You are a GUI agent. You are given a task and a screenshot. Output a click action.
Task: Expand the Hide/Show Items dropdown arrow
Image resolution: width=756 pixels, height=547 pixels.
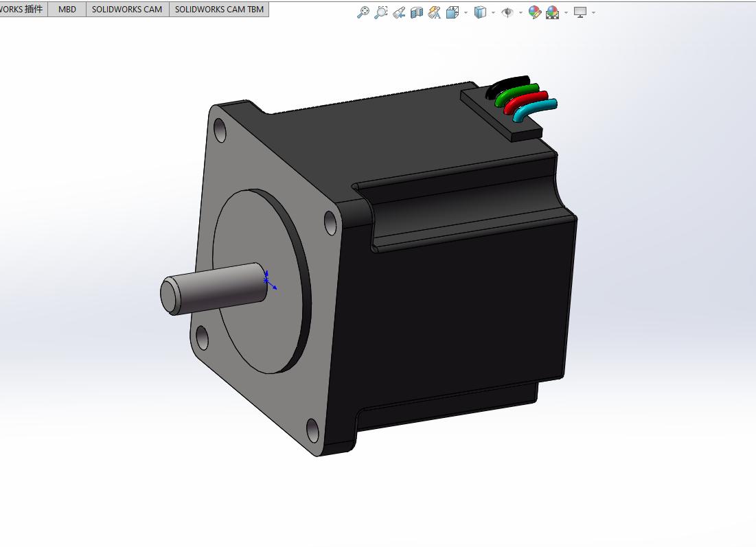coord(520,12)
